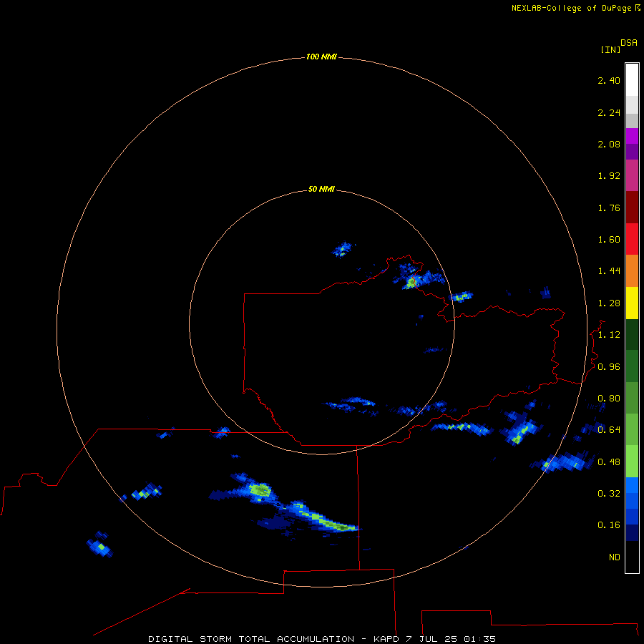This screenshot has height=644, width=644.
Task: Click the [IN] units label
Action: pos(610,49)
